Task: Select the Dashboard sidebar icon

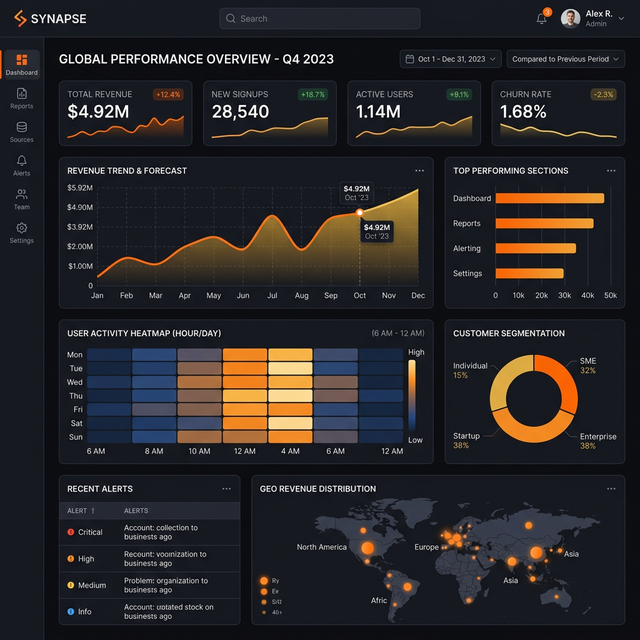Action: [21, 65]
